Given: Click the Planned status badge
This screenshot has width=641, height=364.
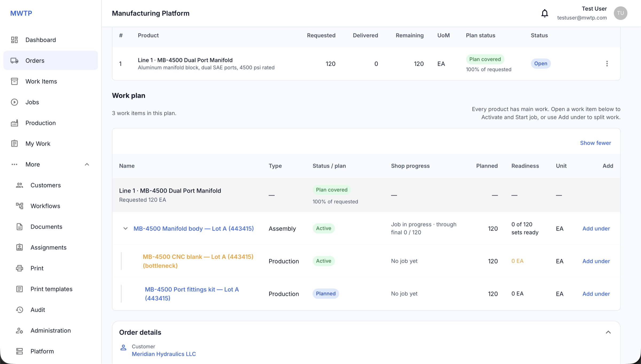Looking at the screenshot, I should tap(326, 294).
